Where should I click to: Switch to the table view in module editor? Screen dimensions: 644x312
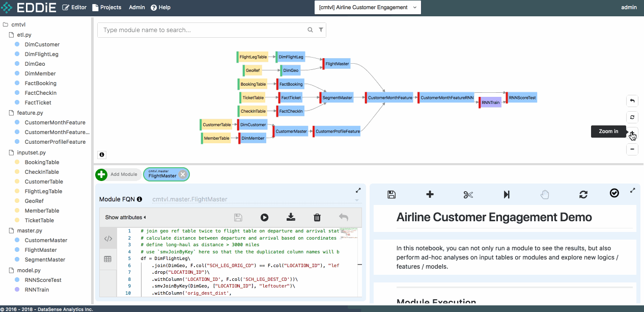pos(108,259)
